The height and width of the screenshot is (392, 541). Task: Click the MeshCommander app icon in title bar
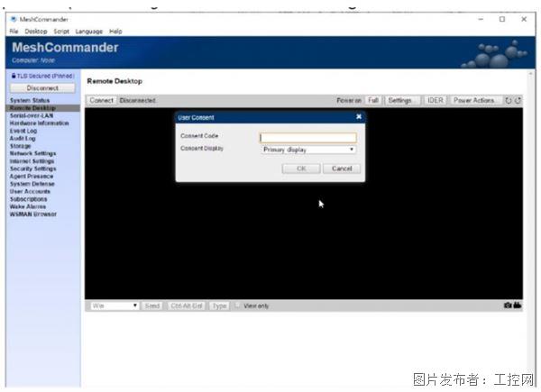tap(14, 19)
